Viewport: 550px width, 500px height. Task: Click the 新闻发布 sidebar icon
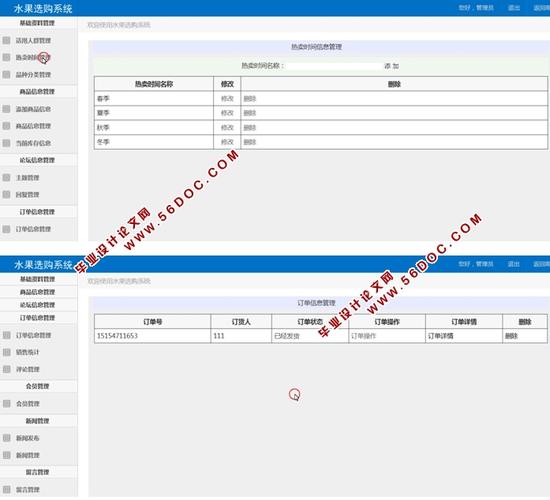(x=6, y=438)
